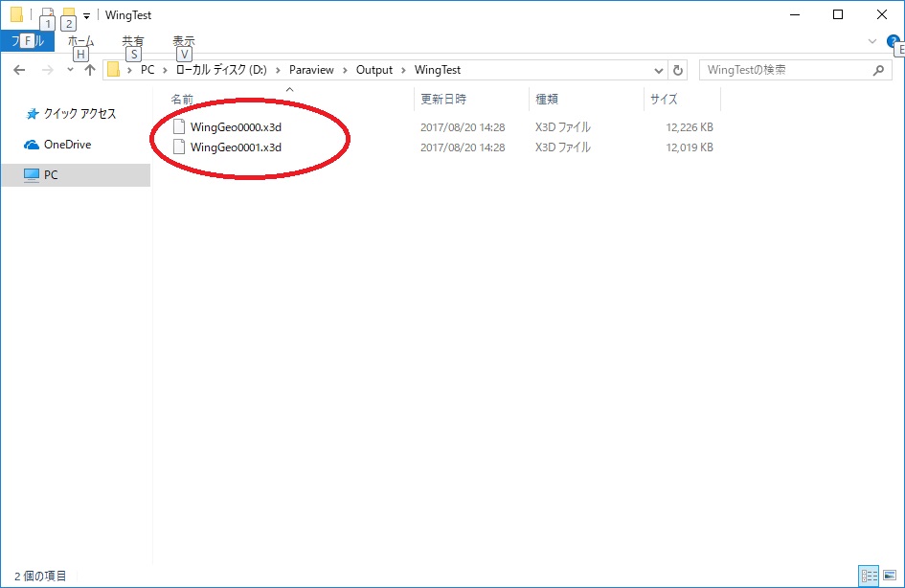Image resolution: width=905 pixels, height=588 pixels.
Task: Click size cell 12,226 KB
Action: click(x=690, y=127)
